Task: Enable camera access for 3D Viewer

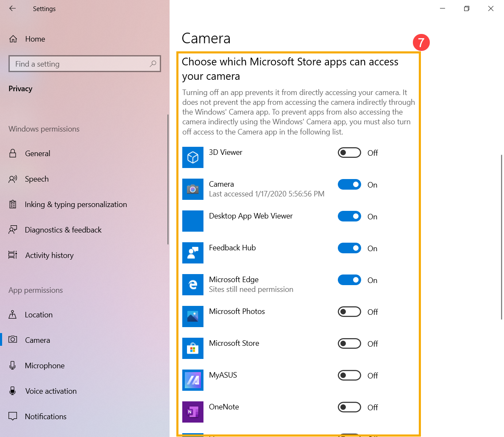Action: (x=349, y=153)
